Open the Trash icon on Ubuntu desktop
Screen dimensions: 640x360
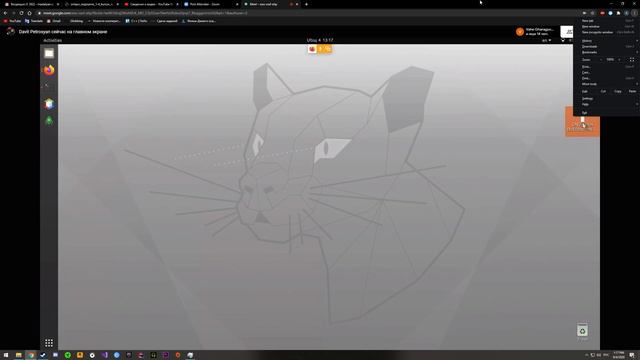click(x=582, y=331)
